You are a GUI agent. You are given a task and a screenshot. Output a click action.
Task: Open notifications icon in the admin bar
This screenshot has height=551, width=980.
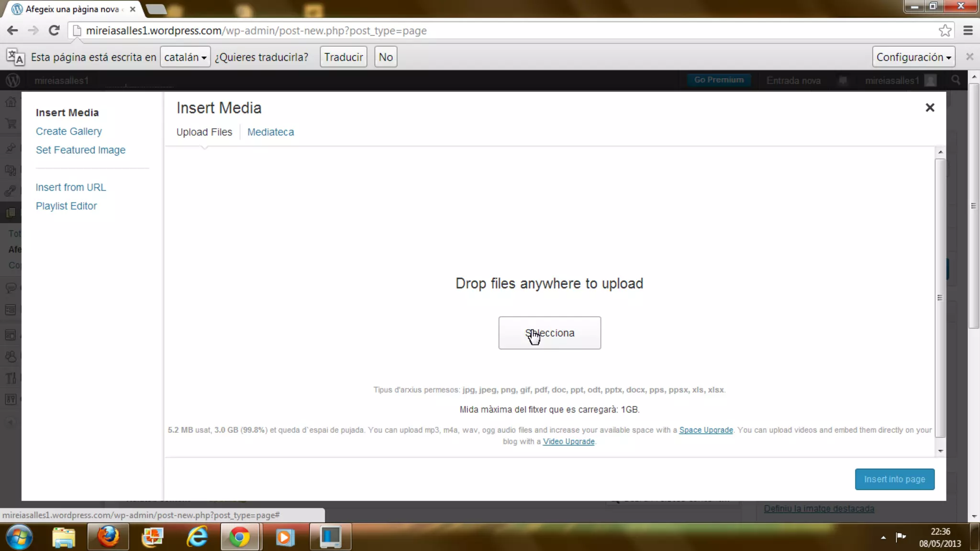843,80
